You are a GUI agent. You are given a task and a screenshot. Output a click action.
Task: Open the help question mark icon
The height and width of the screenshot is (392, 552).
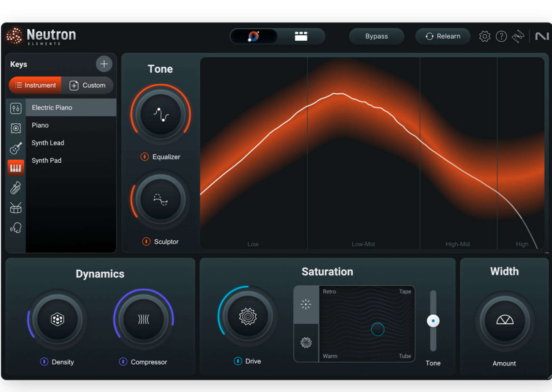[x=501, y=36]
